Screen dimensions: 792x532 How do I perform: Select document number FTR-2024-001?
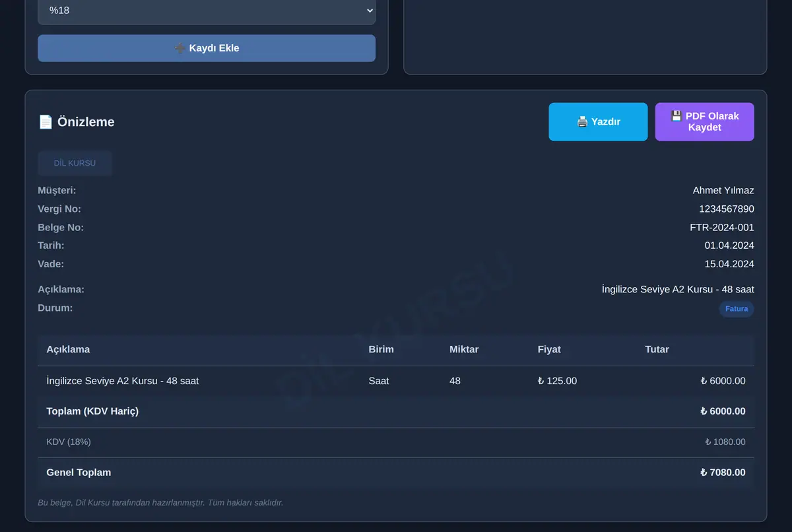tap(722, 227)
